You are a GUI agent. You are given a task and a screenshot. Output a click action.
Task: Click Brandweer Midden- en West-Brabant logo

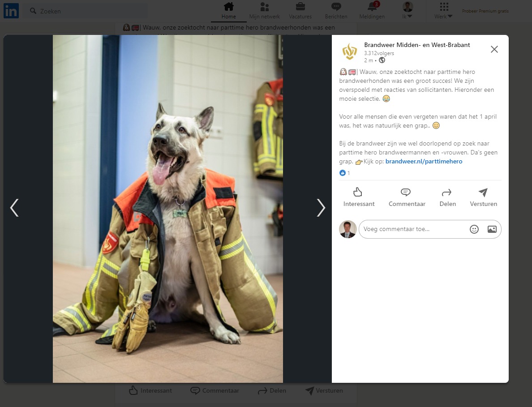349,51
